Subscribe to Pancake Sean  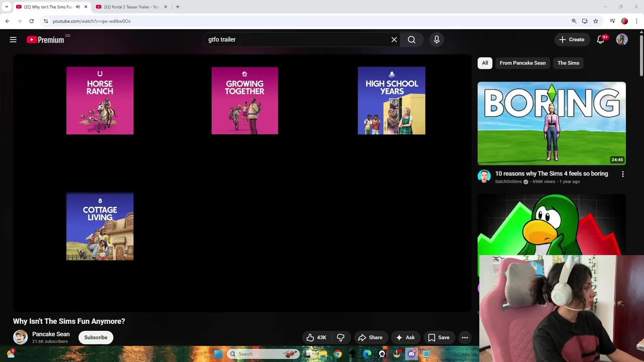(96, 337)
